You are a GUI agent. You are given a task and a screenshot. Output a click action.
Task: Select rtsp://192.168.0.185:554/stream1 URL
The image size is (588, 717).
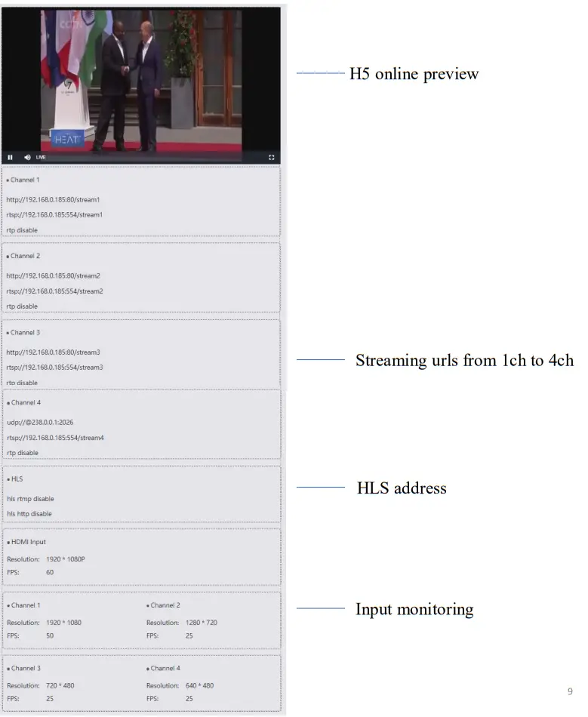[x=54, y=215]
